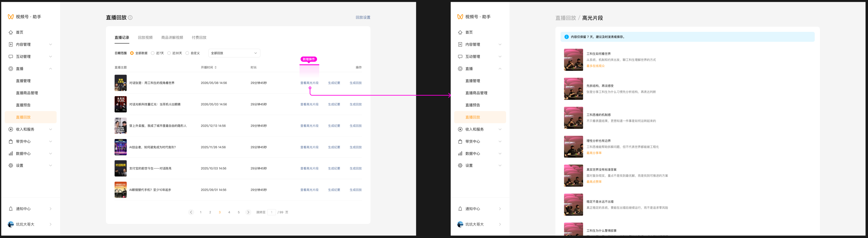Collapse 直播 menu chevron in 直播回放 window
The height and width of the screenshot is (238, 868).
click(51, 69)
